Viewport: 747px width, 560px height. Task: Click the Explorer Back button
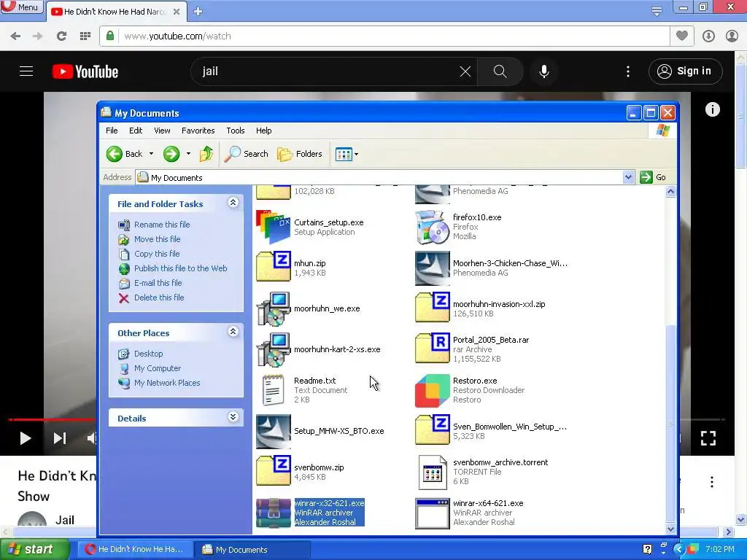124,154
